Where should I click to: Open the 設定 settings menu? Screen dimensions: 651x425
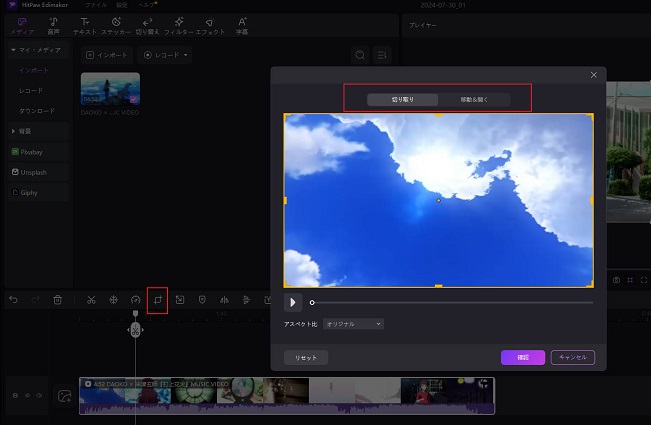click(122, 5)
